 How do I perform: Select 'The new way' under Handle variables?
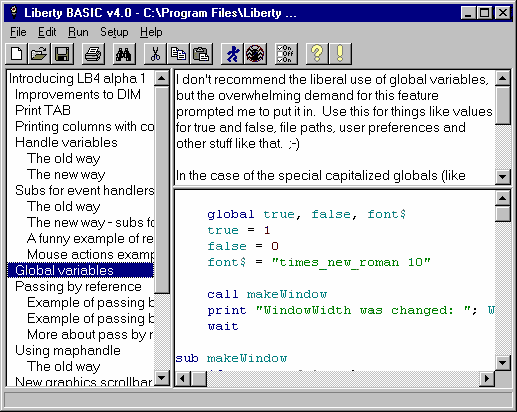[66, 175]
